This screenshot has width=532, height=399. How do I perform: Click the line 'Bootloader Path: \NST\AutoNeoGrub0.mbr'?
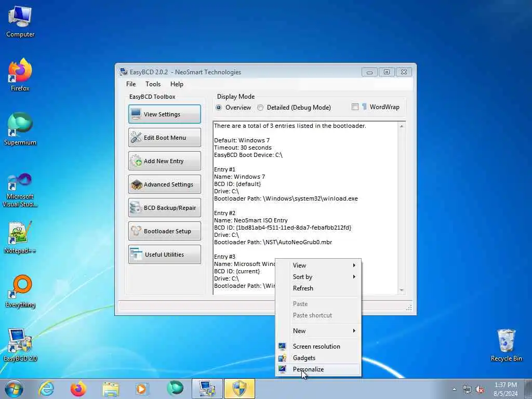click(273, 242)
